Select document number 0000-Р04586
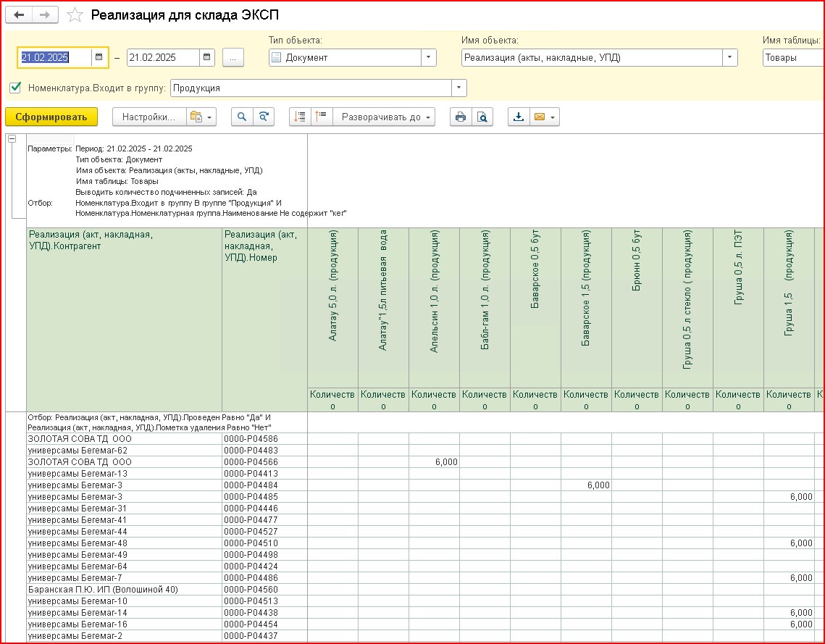 tap(264, 439)
